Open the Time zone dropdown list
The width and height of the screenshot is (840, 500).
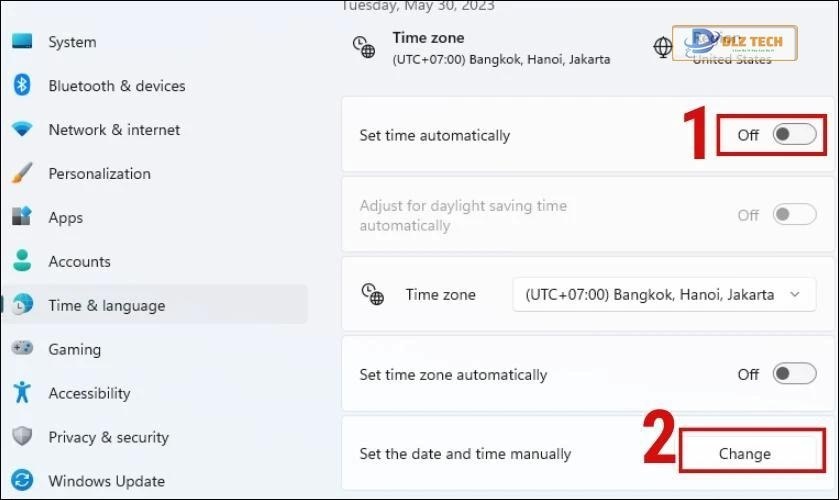pyautogui.click(x=664, y=295)
